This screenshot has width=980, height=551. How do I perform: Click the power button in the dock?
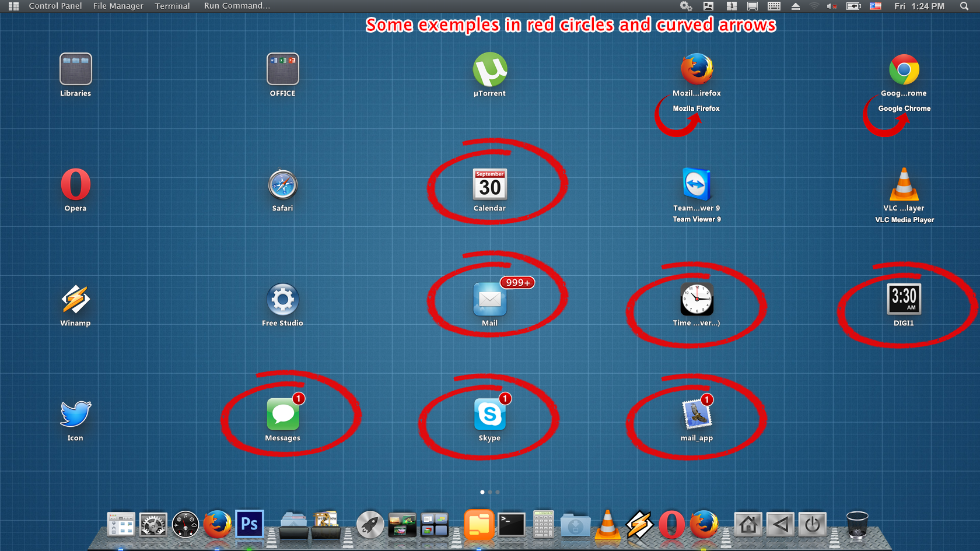813,524
